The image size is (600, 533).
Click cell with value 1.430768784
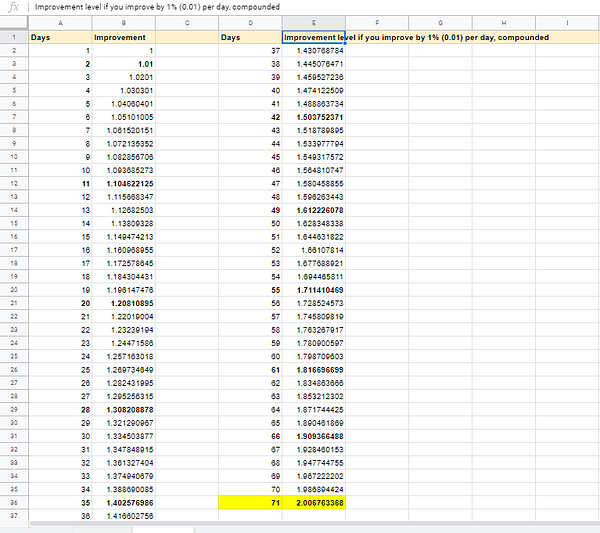click(314, 51)
